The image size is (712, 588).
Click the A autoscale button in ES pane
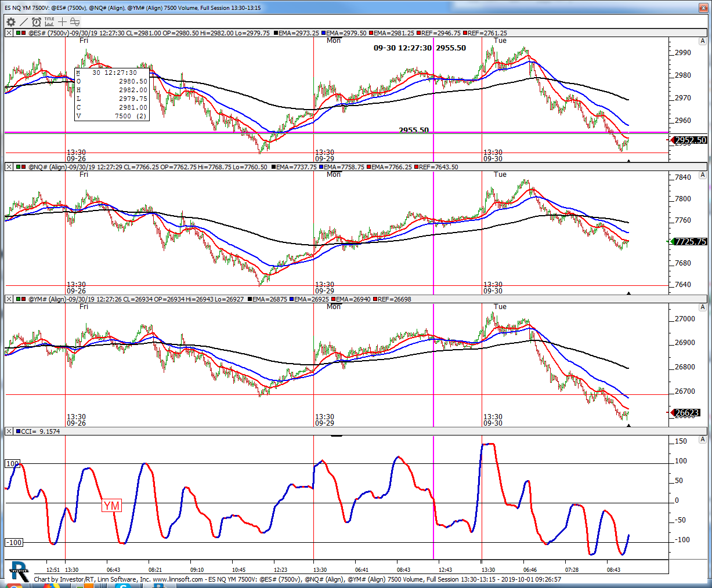703,41
